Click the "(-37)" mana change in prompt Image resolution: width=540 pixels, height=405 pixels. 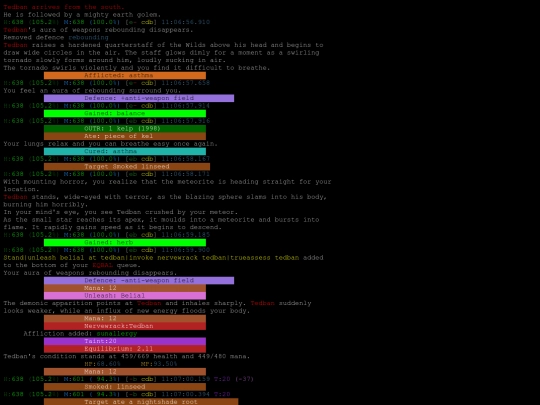(x=244, y=379)
